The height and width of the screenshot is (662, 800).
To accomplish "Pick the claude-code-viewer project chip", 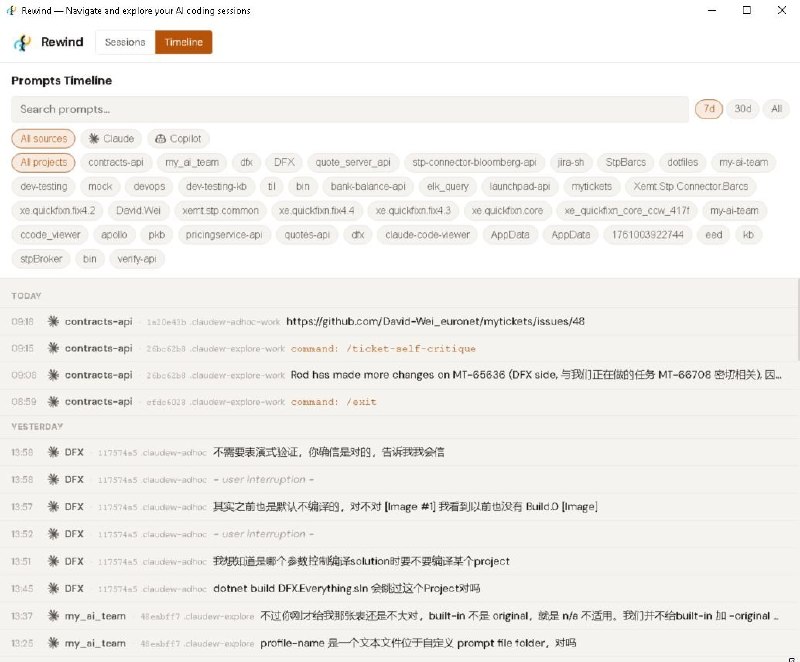I will (x=428, y=235).
